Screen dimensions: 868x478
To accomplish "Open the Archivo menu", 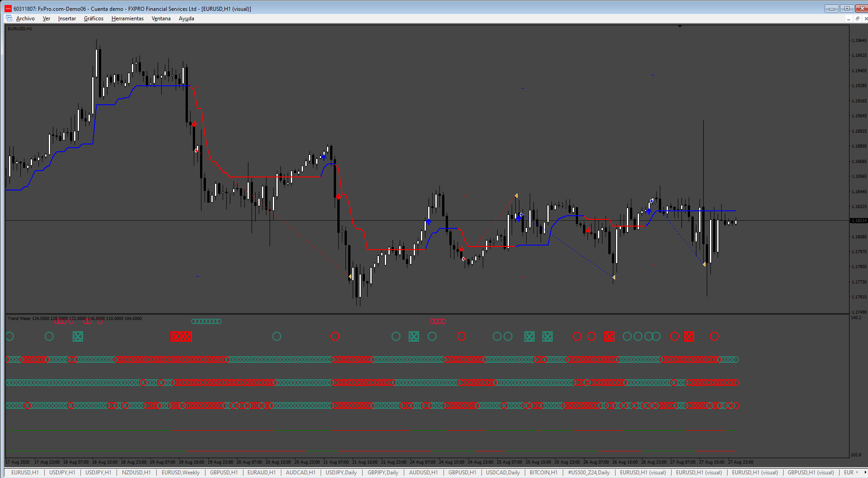I will pyautogui.click(x=25, y=19).
